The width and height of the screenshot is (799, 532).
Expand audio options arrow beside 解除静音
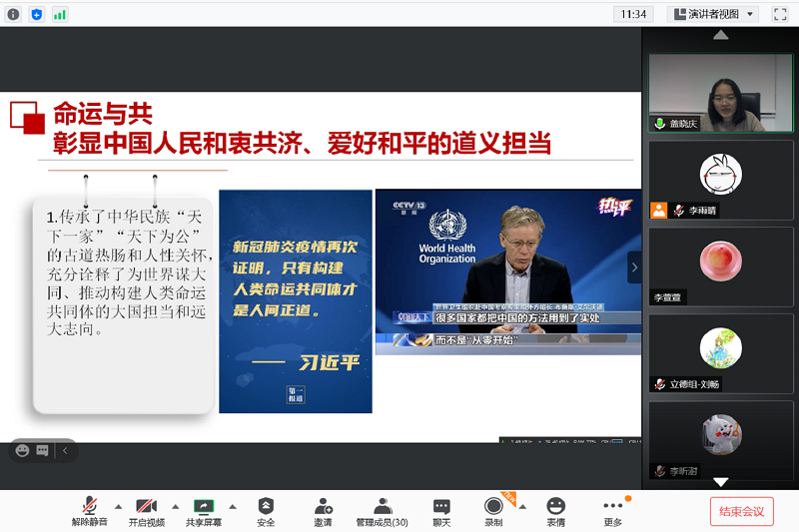[x=118, y=506]
